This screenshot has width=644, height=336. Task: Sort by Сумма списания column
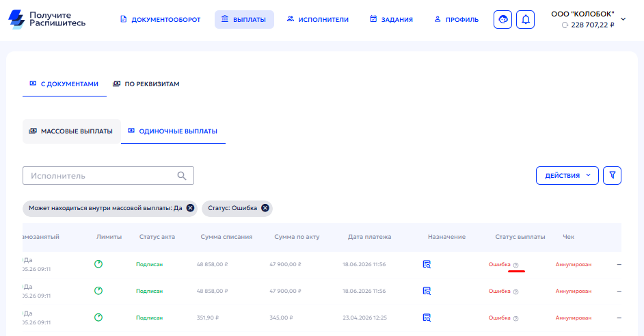click(226, 237)
